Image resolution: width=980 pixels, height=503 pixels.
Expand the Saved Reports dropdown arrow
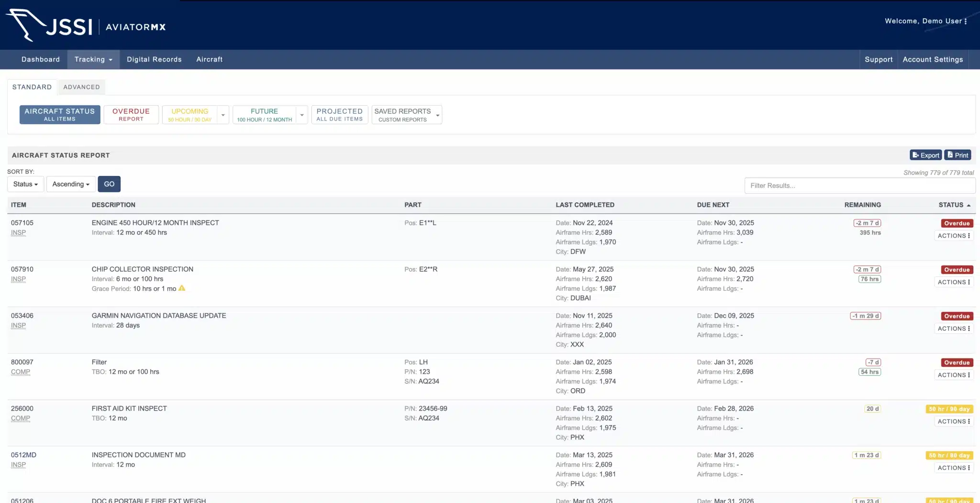point(437,115)
